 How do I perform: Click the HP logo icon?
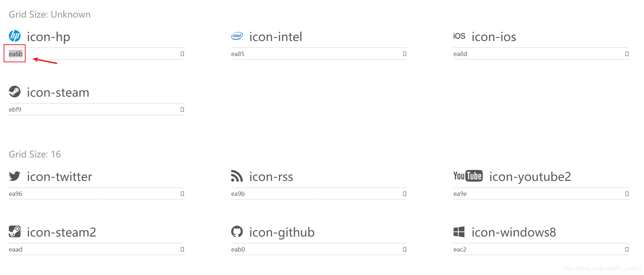pos(15,36)
